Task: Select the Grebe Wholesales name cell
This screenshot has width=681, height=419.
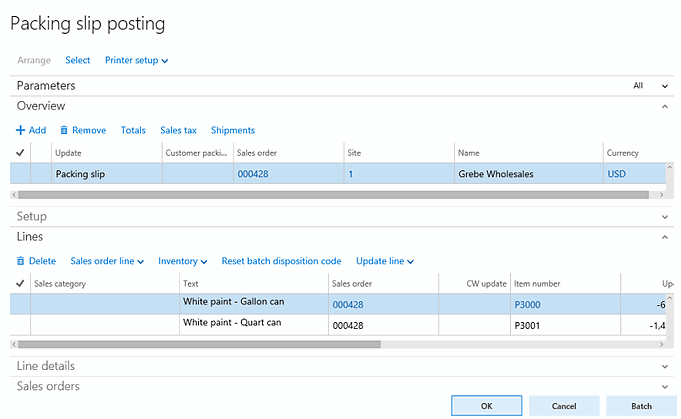Action: (529, 174)
